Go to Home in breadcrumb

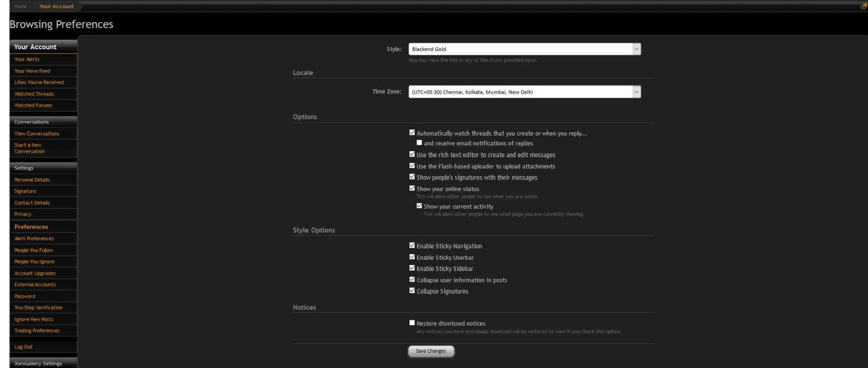[x=21, y=7]
